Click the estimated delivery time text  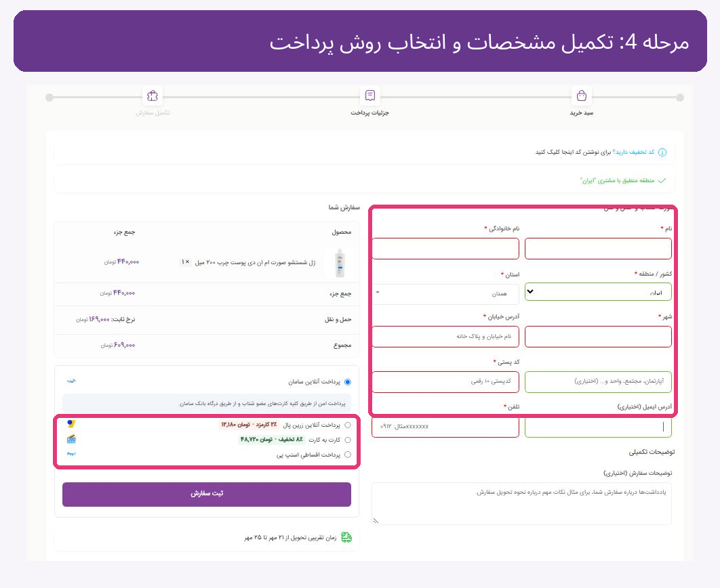(x=290, y=538)
